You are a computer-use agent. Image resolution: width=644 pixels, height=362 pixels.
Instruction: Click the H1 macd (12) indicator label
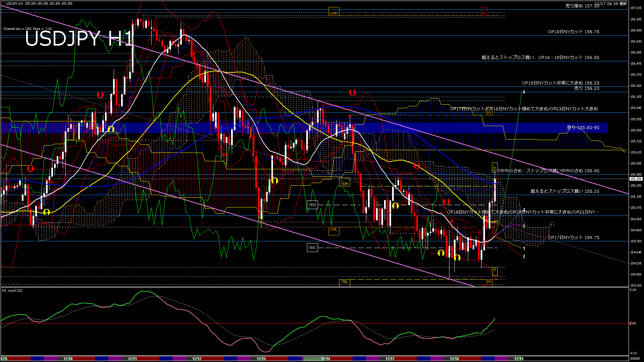click(x=12, y=290)
